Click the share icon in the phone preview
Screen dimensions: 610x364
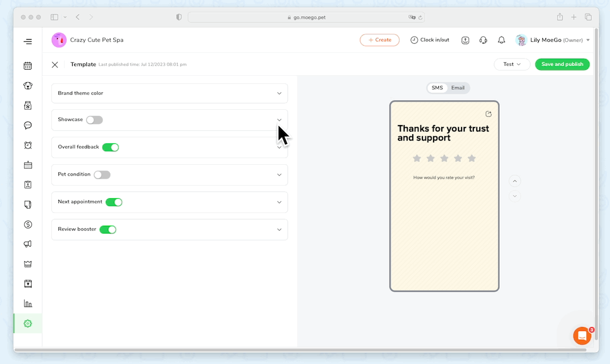pyautogui.click(x=489, y=114)
